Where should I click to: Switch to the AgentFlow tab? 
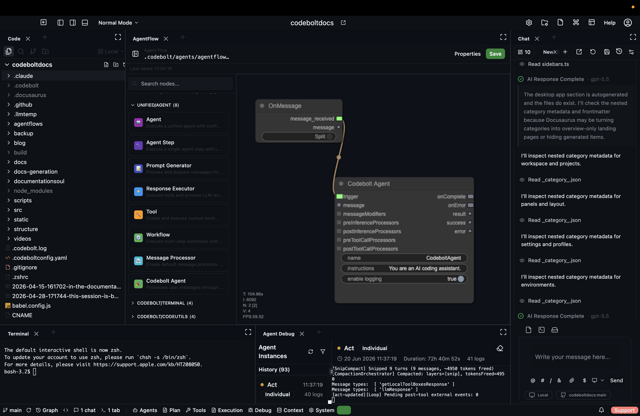[x=145, y=39]
